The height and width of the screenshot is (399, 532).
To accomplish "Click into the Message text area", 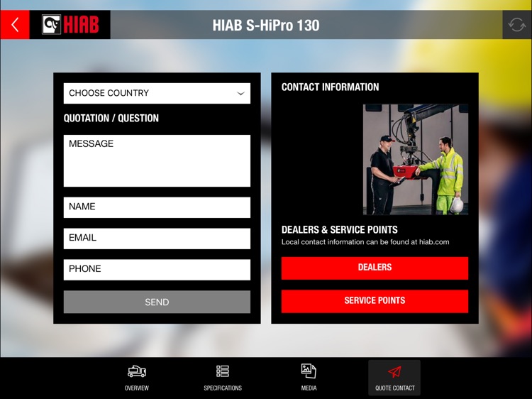I will pyautogui.click(x=157, y=160).
